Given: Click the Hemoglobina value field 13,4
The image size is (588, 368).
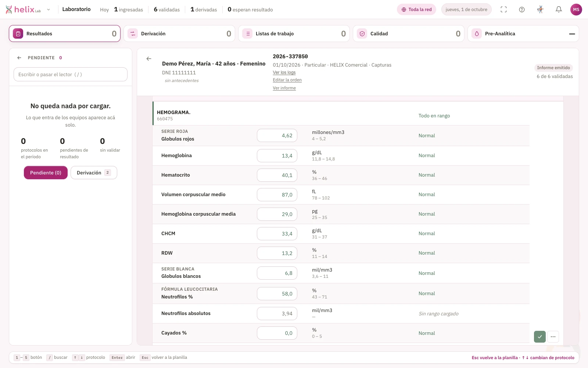Looking at the screenshot, I should 277,156.
